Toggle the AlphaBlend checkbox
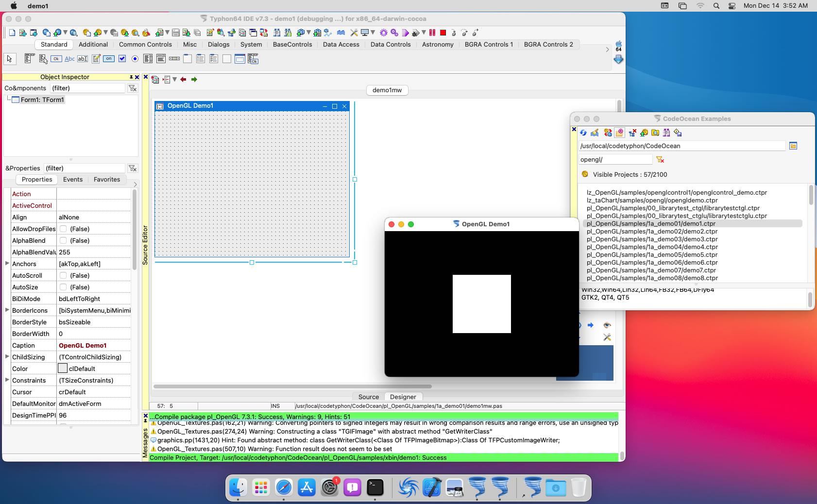Screen dimensions: 817x504 [x=63, y=240]
